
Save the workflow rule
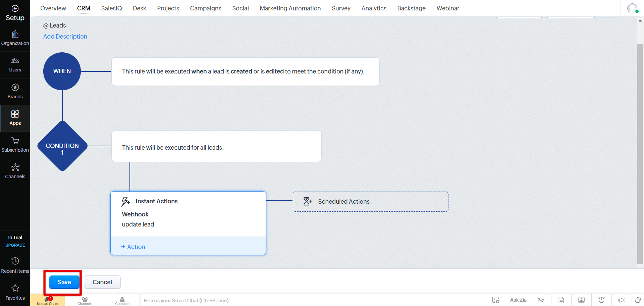[64, 282]
